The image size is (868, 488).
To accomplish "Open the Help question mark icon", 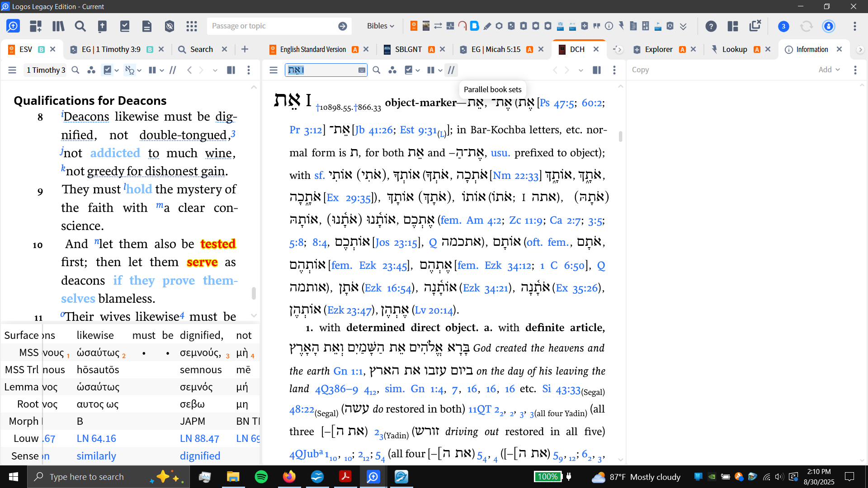I will (x=711, y=26).
